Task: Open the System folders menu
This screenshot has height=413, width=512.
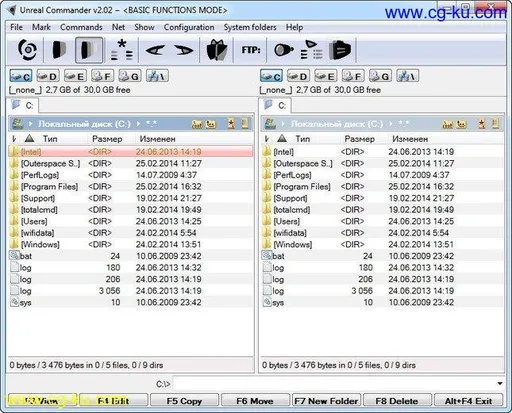Action: coord(250,27)
